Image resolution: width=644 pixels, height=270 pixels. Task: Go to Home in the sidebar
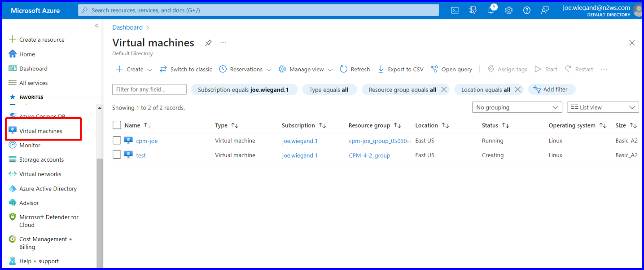22,54
